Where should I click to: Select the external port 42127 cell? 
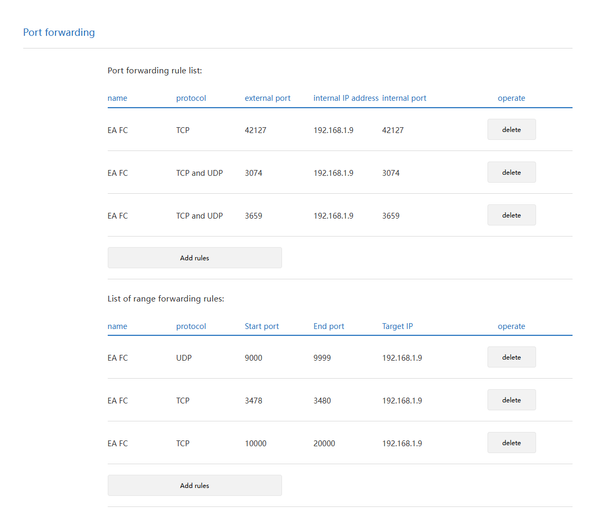click(258, 130)
